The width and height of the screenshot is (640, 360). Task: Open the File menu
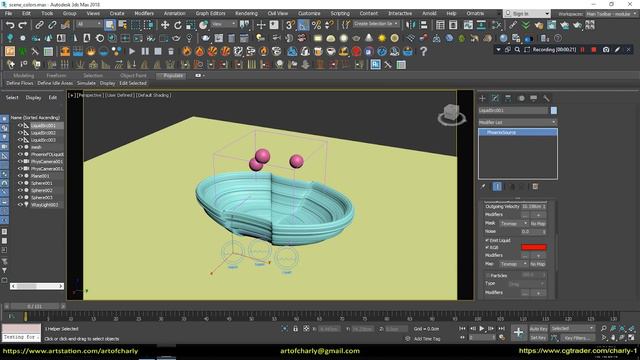coord(8,13)
